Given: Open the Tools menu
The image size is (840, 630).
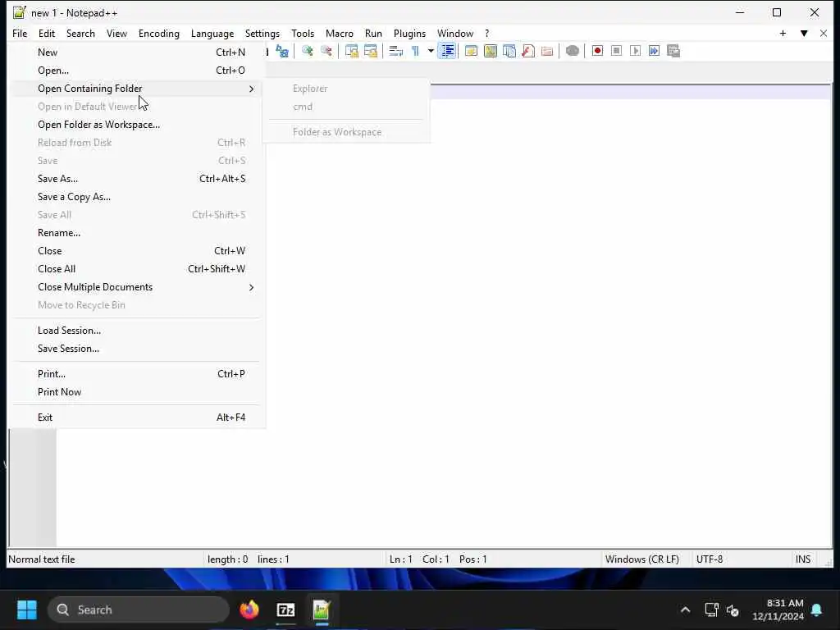Looking at the screenshot, I should [x=302, y=33].
